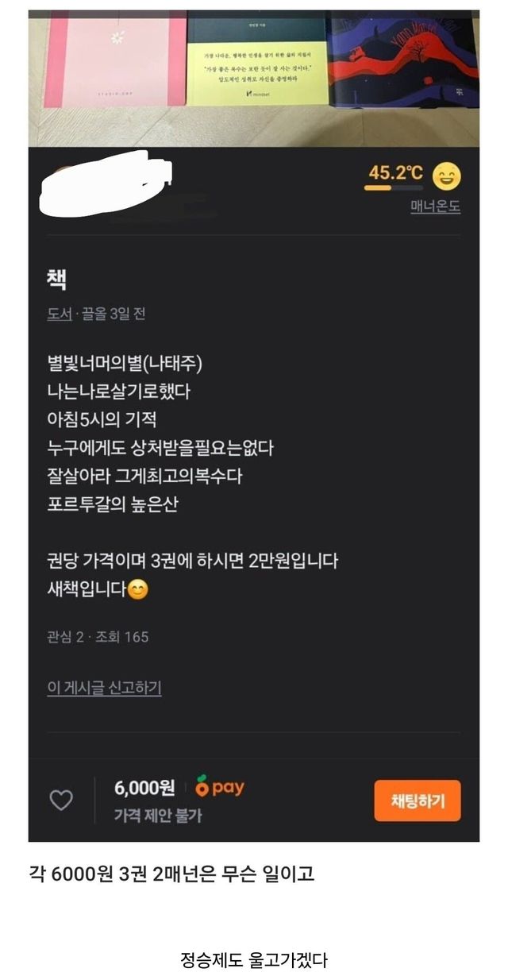Screen dimensions: 508x980
Task: Select the 45.2°C manner temperature value
Action: (x=395, y=172)
